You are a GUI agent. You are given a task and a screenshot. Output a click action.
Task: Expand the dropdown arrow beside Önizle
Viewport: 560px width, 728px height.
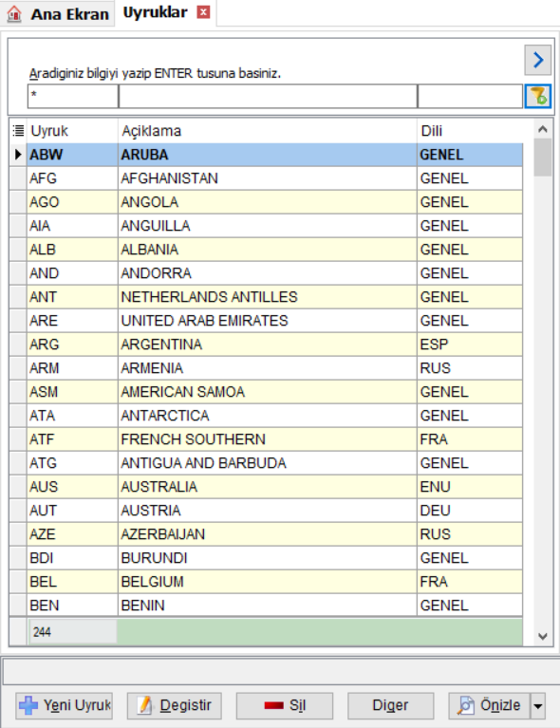pos(538,706)
